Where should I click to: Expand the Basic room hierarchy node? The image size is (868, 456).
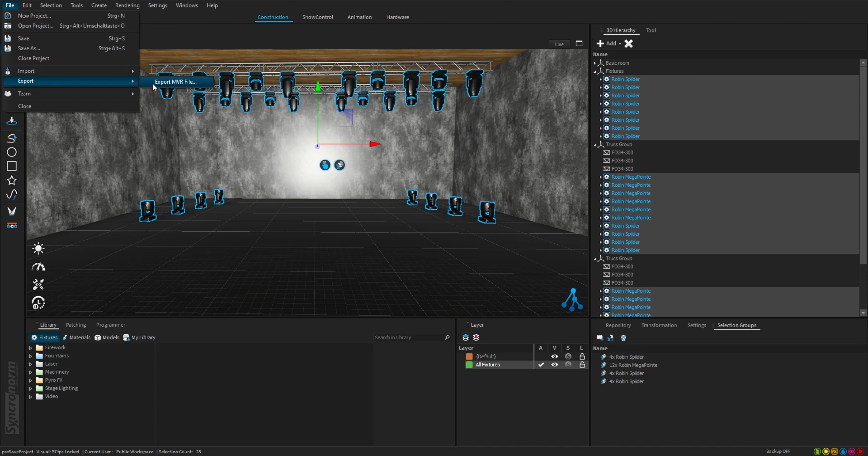(595, 63)
